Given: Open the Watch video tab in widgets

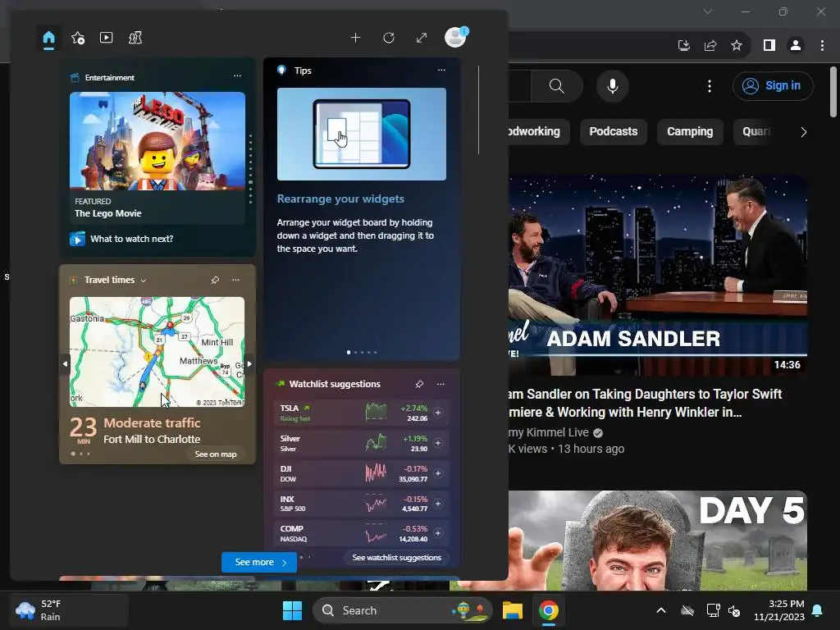Looking at the screenshot, I should point(106,38).
